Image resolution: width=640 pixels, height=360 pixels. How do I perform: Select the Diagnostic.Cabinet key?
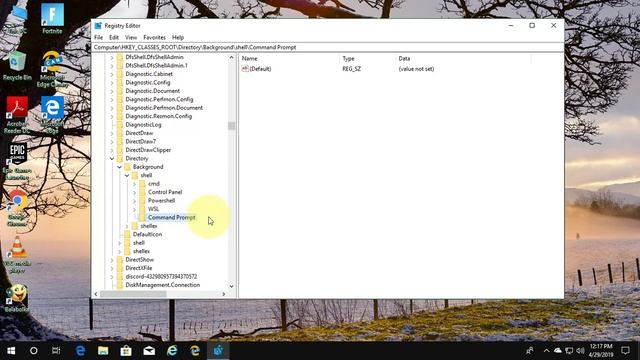point(149,74)
